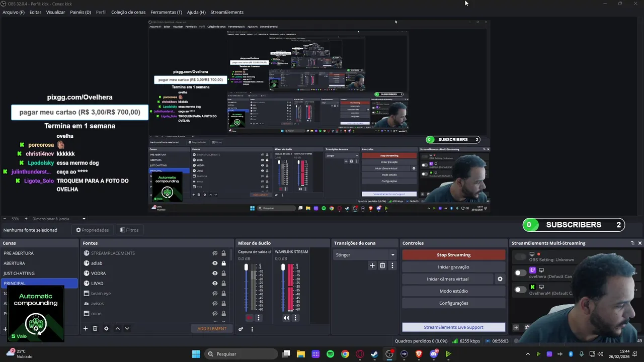Open Spotify from the taskbar
The height and width of the screenshot is (362, 644).
click(x=330, y=354)
